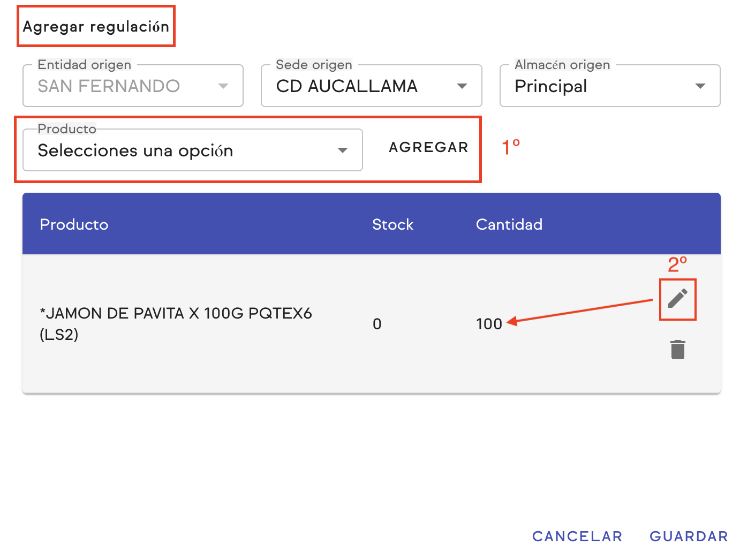The image size is (740, 560).
Task: Open the Entidad origen dropdown
Action: tap(223, 86)
